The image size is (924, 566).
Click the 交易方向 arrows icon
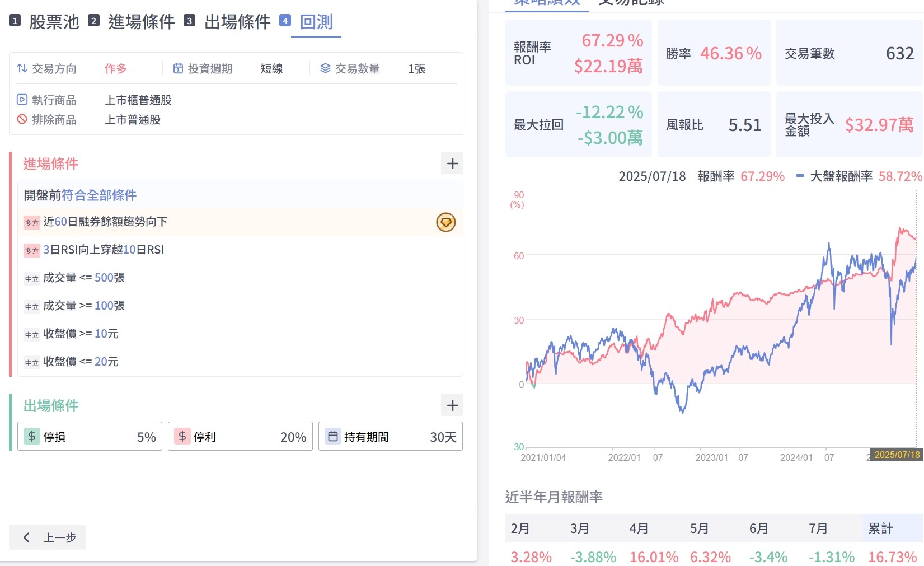22,68
